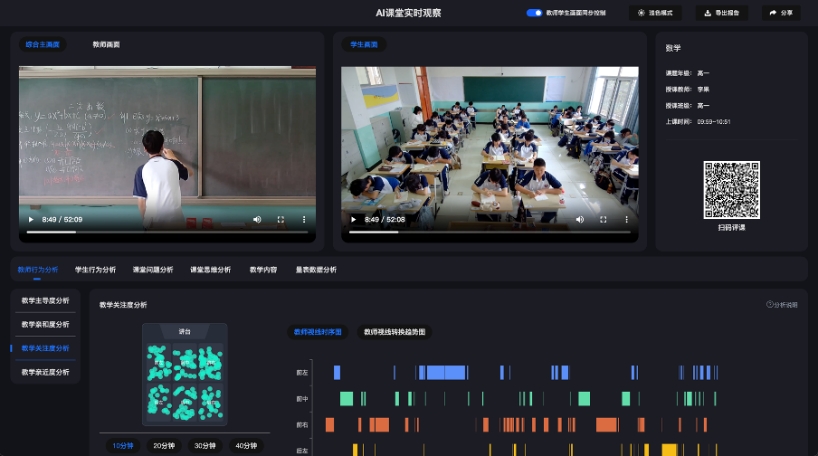Play the student classroom video
This screenshot has width=818, height=456.
tap(353, 219)
